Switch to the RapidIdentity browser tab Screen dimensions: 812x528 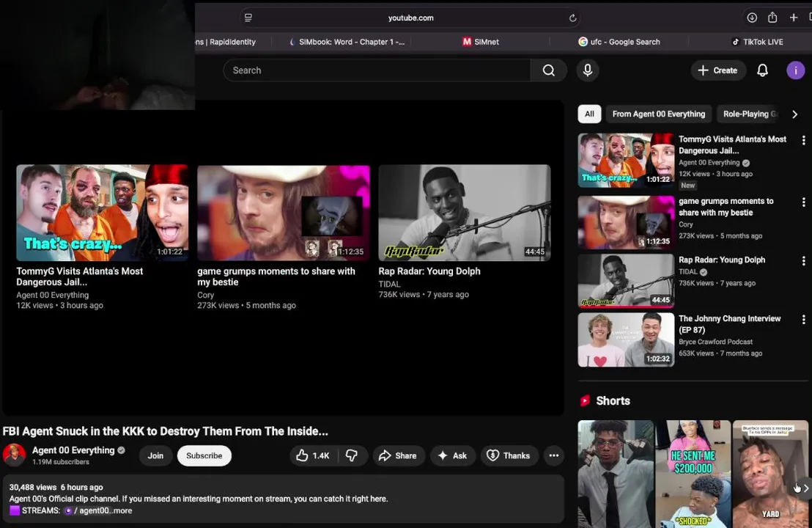pos(226,42)
